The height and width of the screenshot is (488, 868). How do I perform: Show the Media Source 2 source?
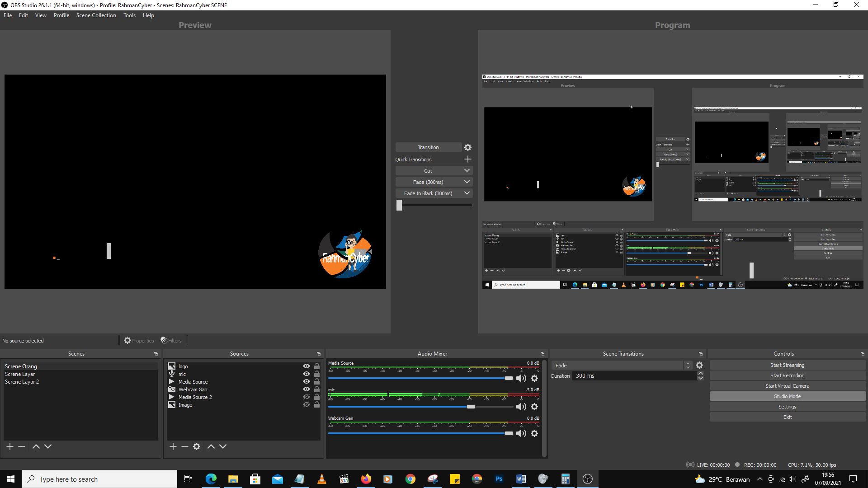click(306, 397)
